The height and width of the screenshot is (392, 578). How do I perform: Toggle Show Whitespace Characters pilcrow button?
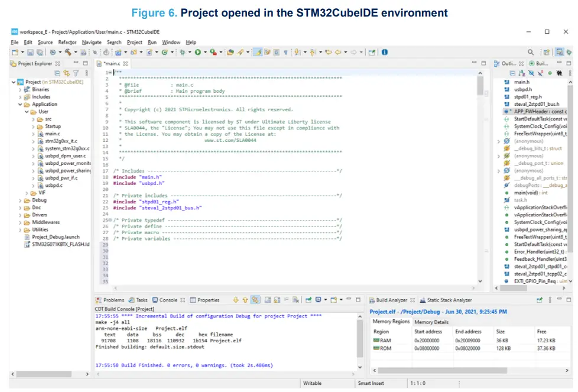(285, 52)
